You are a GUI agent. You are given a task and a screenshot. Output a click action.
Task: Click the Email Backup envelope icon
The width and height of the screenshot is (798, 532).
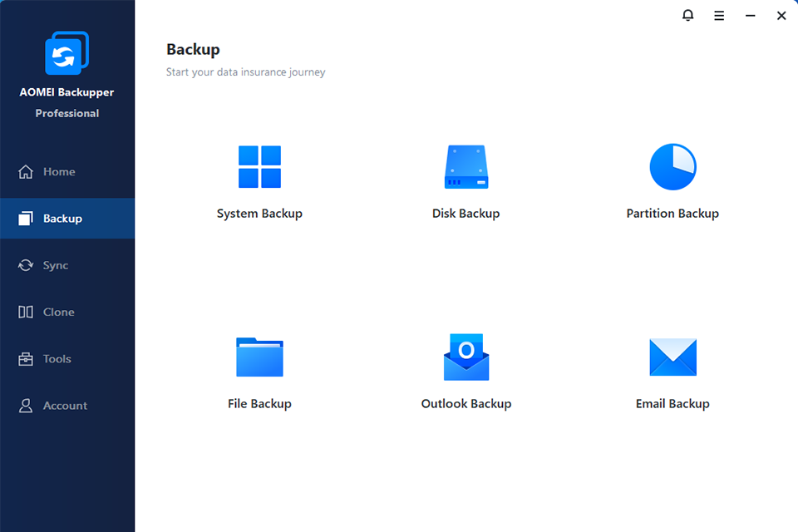[672, 357]
